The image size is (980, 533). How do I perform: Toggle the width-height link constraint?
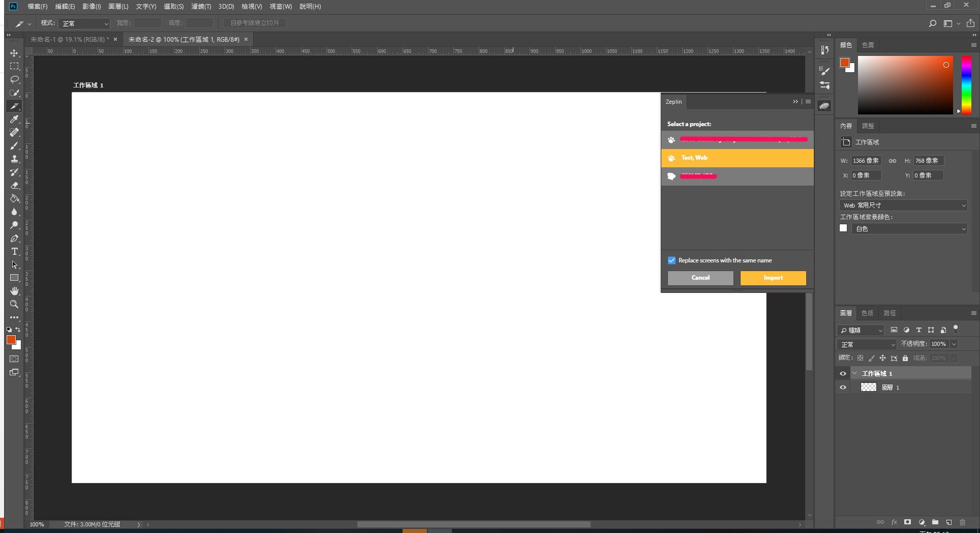click(x=893, y=161)
